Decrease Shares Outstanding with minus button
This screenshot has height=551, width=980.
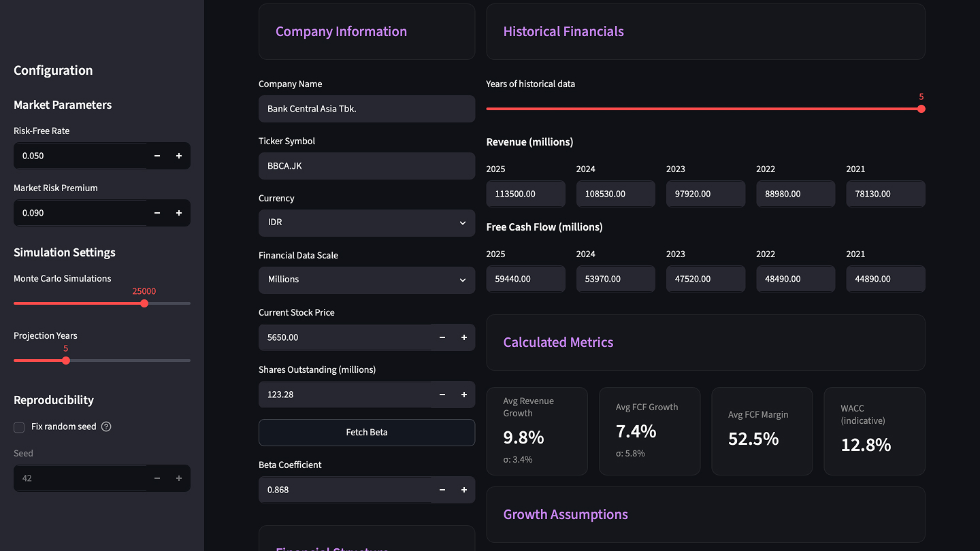click(442, 395)
